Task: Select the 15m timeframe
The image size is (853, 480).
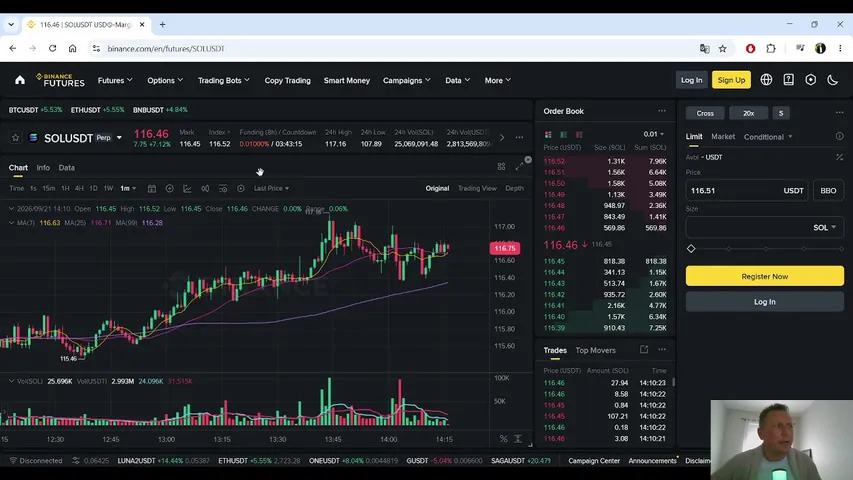Action: [x=48, y=188]
